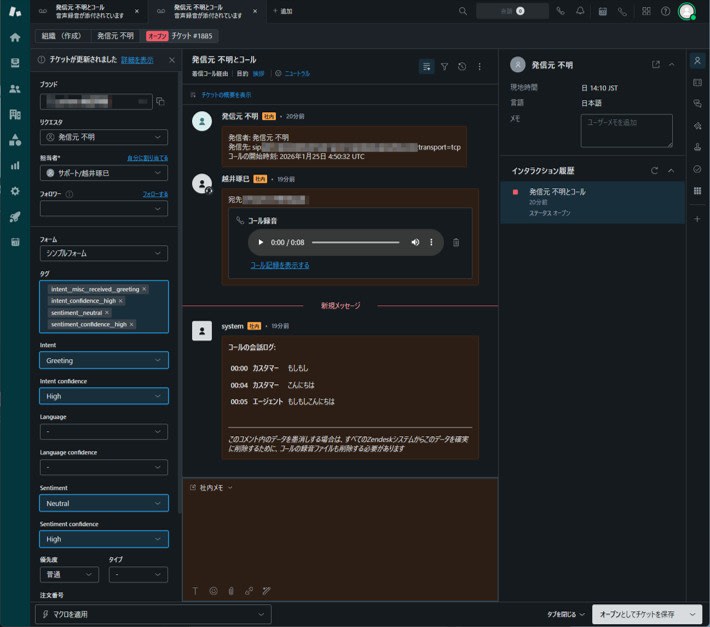
Task: Open Reporting bar chart icon in sidebar
Action: pos(15,165)
